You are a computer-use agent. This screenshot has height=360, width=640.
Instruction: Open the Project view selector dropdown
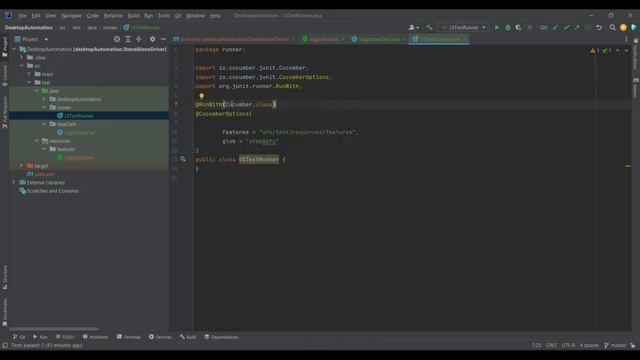tap(31, 39)
